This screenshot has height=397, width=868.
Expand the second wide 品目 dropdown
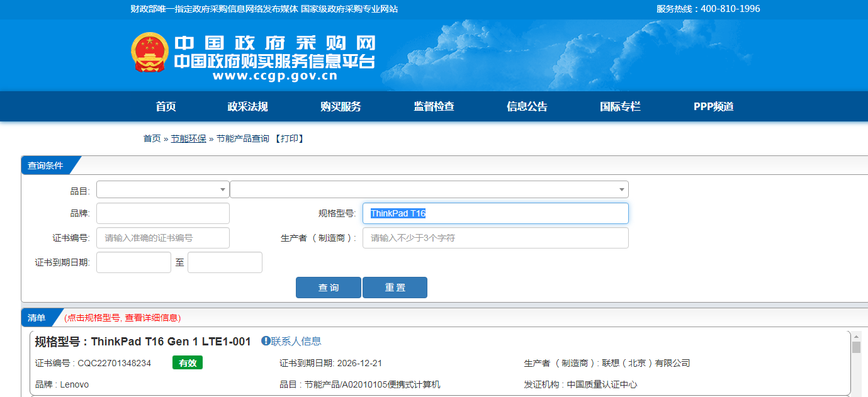pyautogui.click(x=429, y=189)
